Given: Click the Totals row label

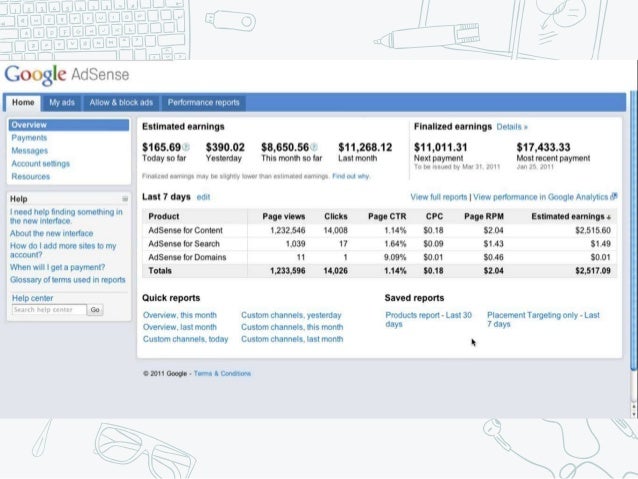Looking at the screenshot, I should coord(160,271).
